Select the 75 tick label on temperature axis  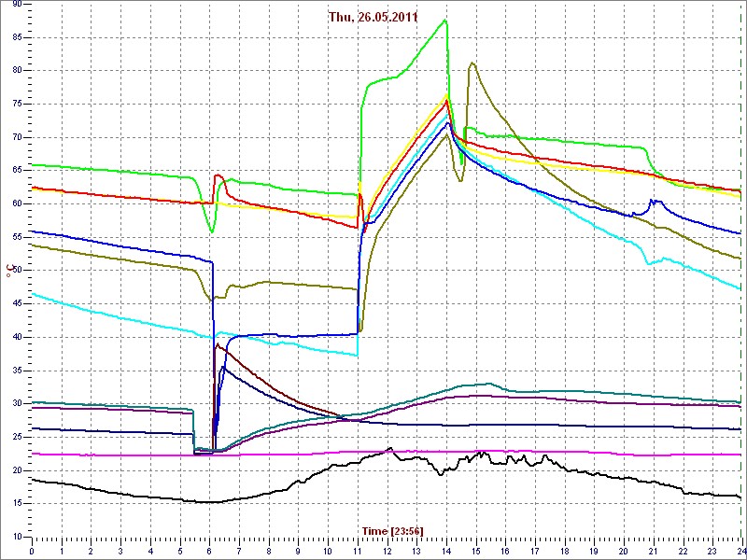click(x=17, y=105)
